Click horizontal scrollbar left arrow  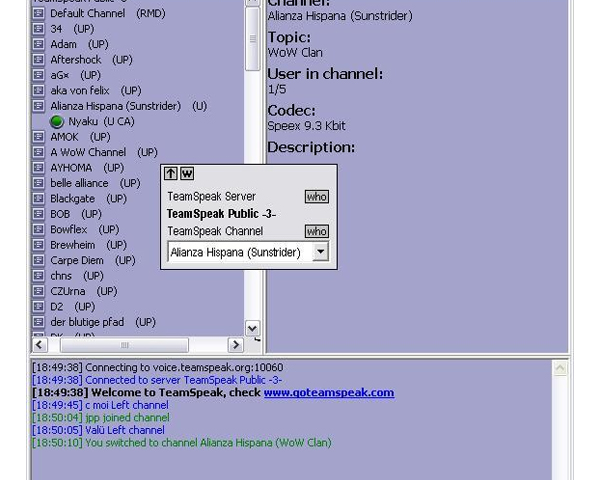coord(39,345)
